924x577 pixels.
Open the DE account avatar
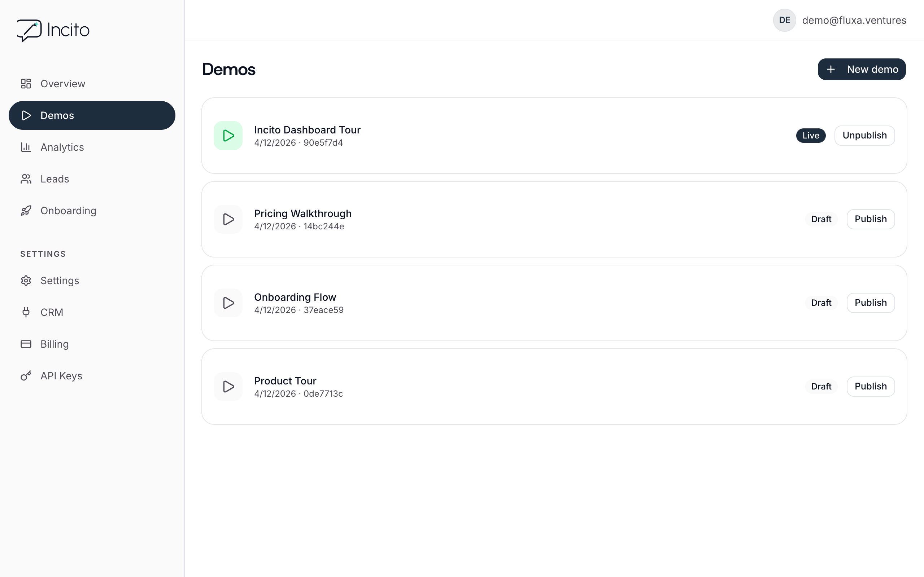784,20
